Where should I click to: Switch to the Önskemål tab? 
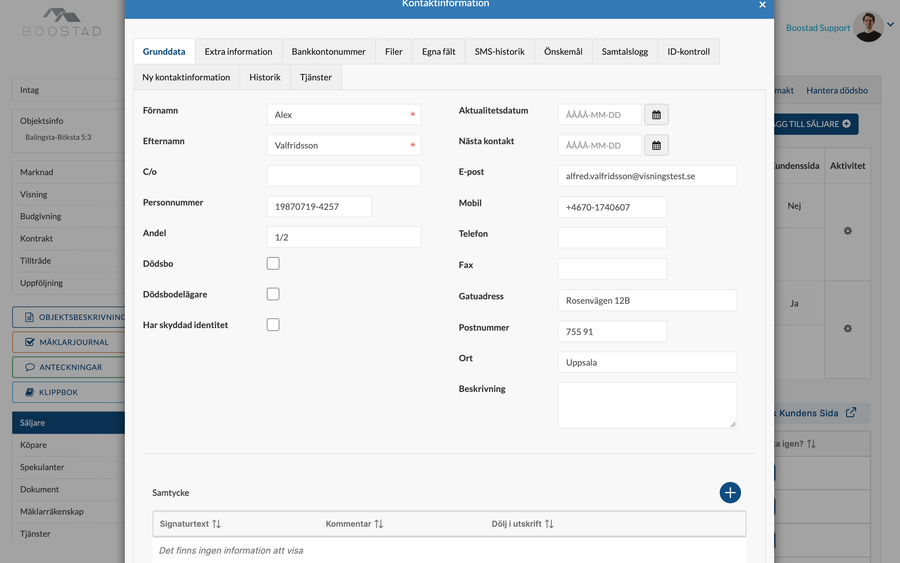[563, 52]
